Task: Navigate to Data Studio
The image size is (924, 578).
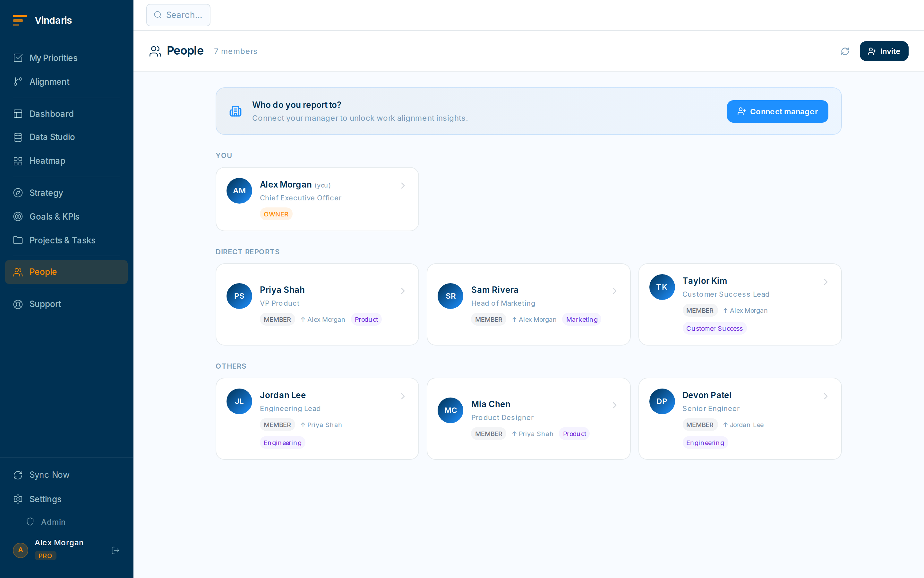Action: (x=66, y=137)
